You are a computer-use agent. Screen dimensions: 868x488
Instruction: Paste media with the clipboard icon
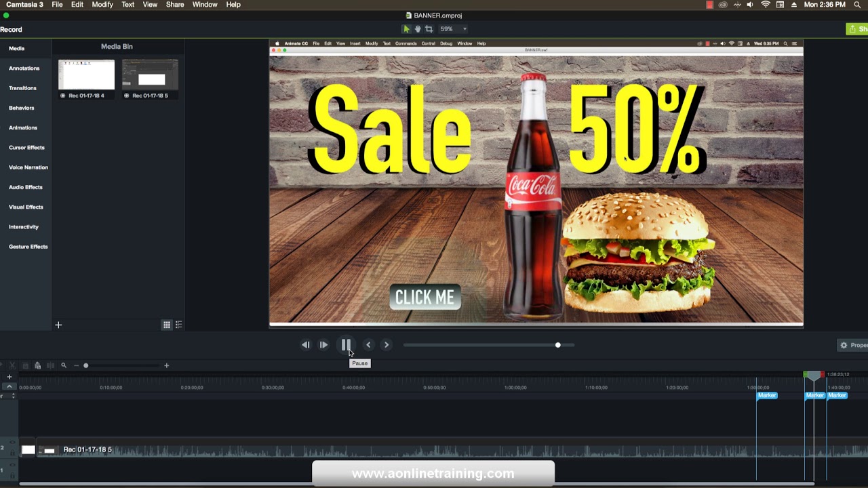[x=37, y=365]
